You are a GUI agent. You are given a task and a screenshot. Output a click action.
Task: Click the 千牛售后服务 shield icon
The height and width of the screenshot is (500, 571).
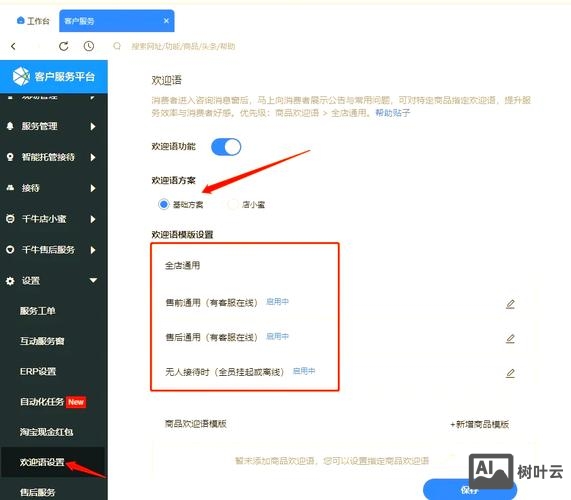tap(10, 250)
